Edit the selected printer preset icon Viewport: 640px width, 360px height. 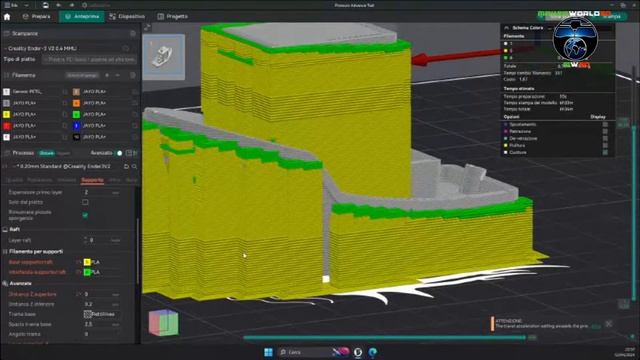pyautogui.click(x=127, y=48)
